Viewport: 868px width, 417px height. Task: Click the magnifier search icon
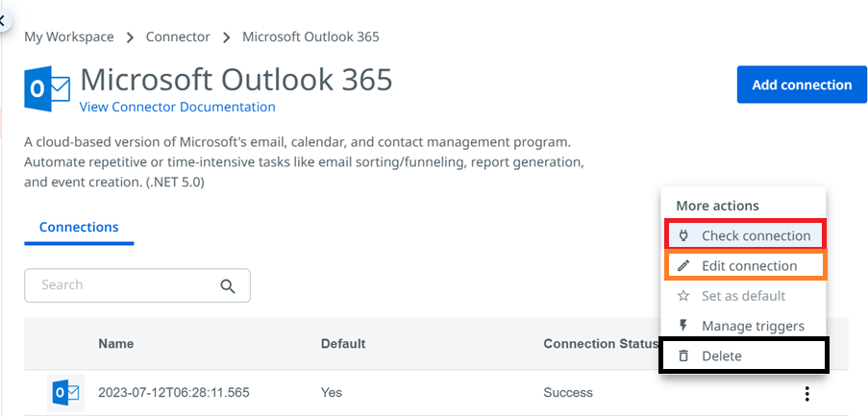tap(228, 286)
